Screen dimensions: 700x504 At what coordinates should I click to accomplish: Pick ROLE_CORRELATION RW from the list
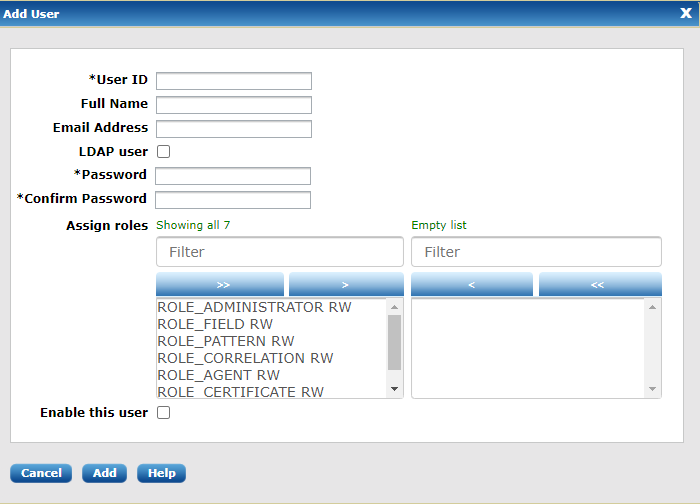click(x=245, y=358)
